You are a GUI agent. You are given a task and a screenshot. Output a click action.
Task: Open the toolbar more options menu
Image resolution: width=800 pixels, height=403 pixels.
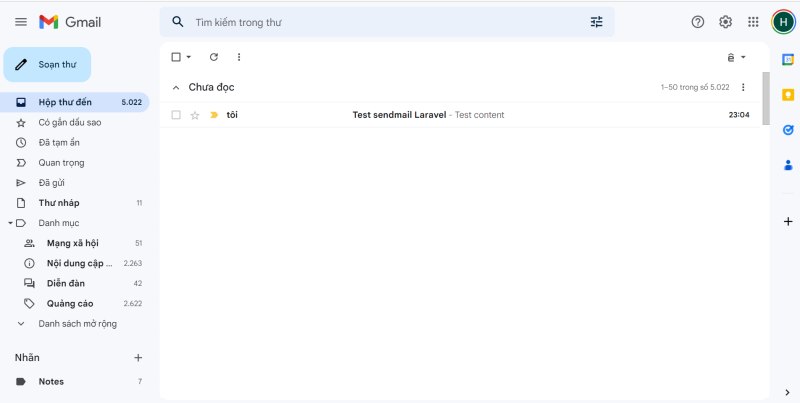tap(239, 57)
